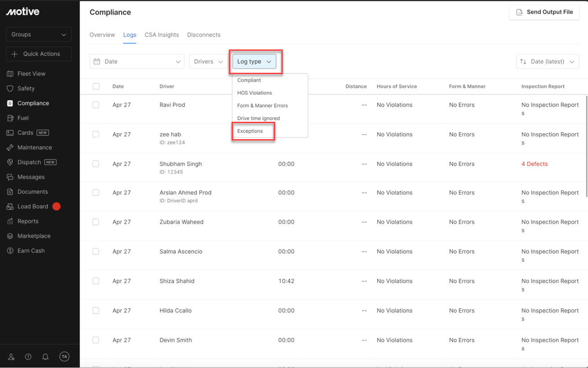Open the help question mark icon
Image resolution: width=588 pixels, height=368 pixels.
(x=28, y=357)
